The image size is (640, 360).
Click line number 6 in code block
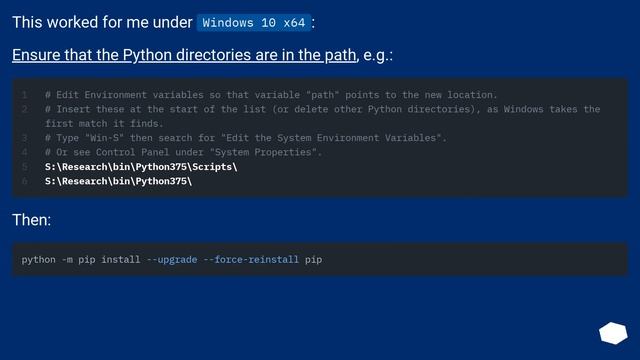pos(24,181)
